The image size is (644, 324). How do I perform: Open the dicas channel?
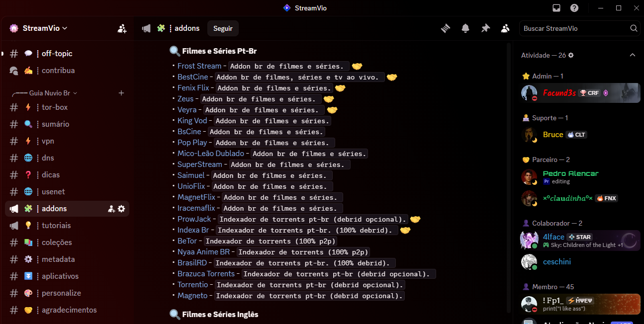(67, 175)
